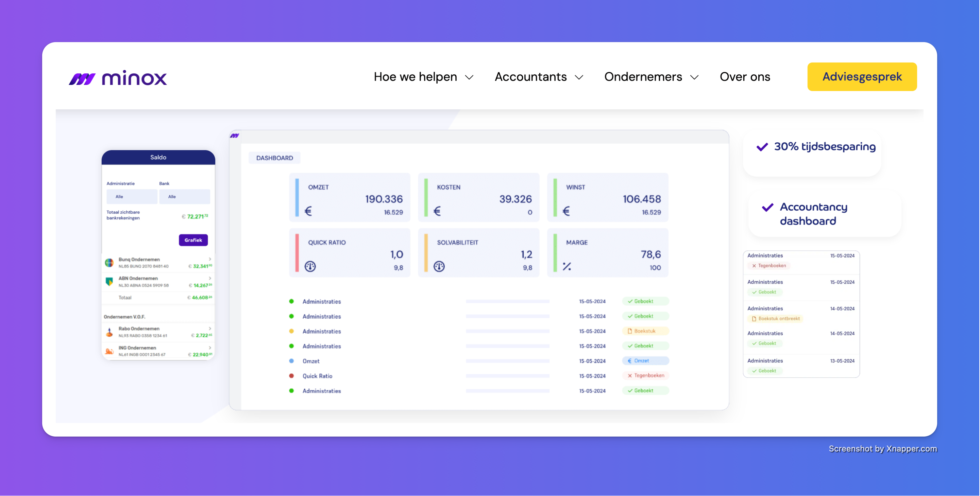The height and width of the screenshot is (496, 980).
Task: Toggle the Geboekt status on the first Administraties row
Action: click(x=646, y=301)
